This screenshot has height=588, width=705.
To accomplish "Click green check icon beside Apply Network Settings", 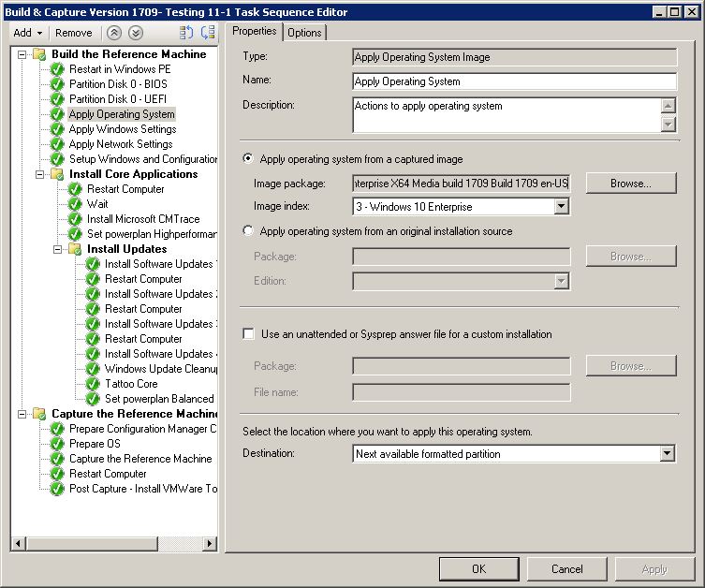I will (57, 144).
